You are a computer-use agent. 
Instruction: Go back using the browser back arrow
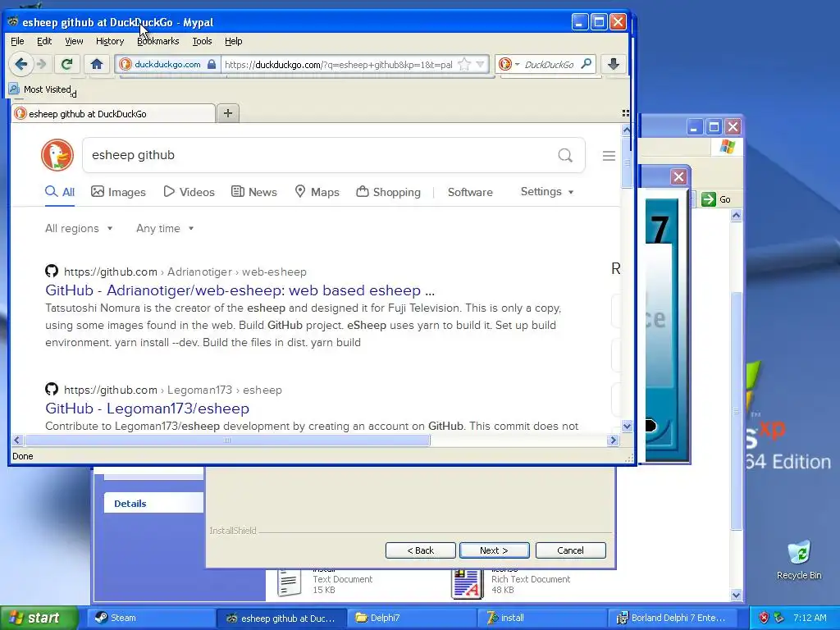21,64
